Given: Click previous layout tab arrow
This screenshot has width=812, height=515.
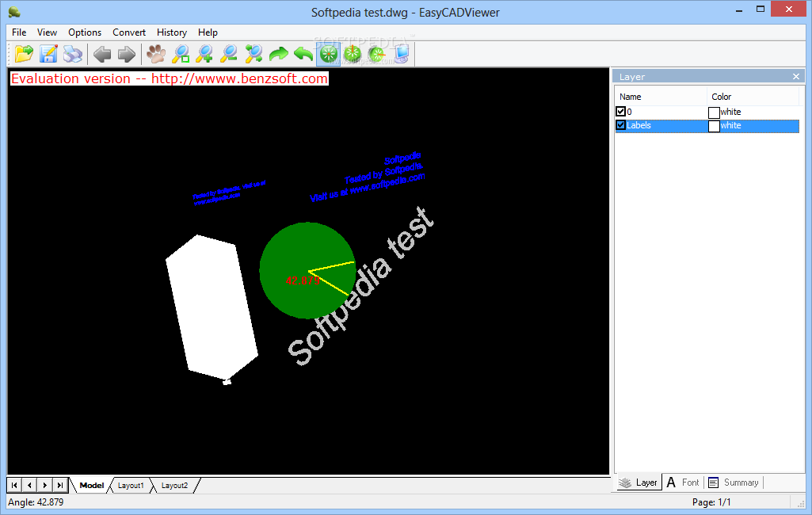Looking at the screenshot, I should point(29,486).
